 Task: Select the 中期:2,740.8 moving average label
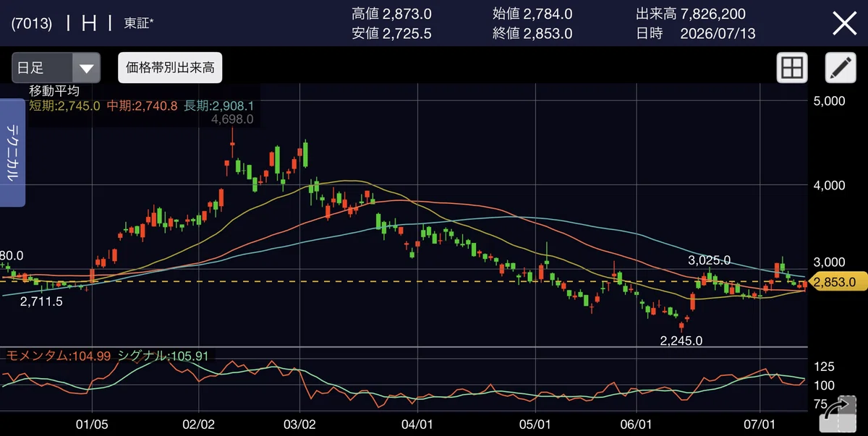point(142,106)
